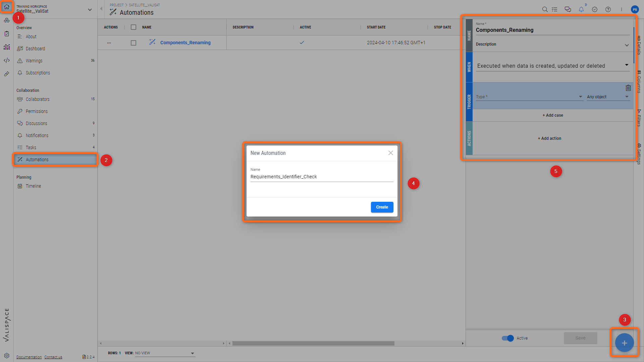
Task: Open the discussions chat icon in top bar
Action: click(568, 9)
